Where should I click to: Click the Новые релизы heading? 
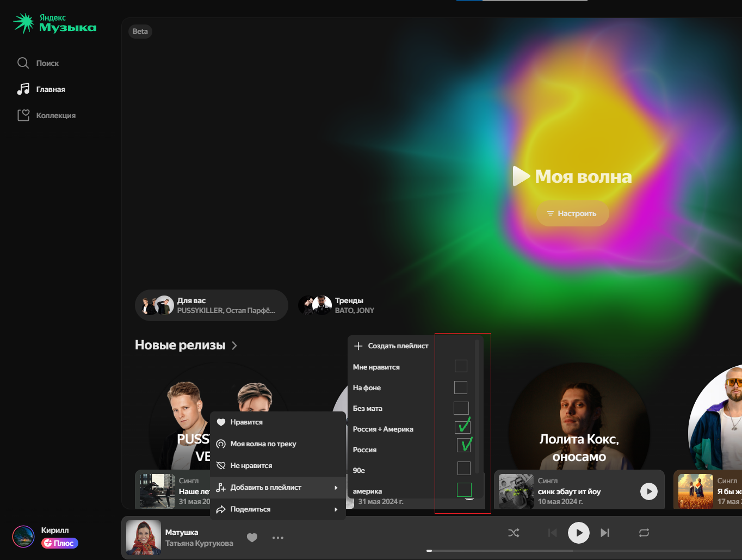pyautogui.click(x=180, y=345)
